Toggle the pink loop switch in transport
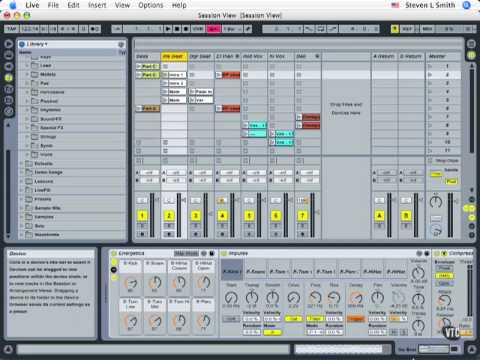 pyautogui.click(x=213, y=29)
